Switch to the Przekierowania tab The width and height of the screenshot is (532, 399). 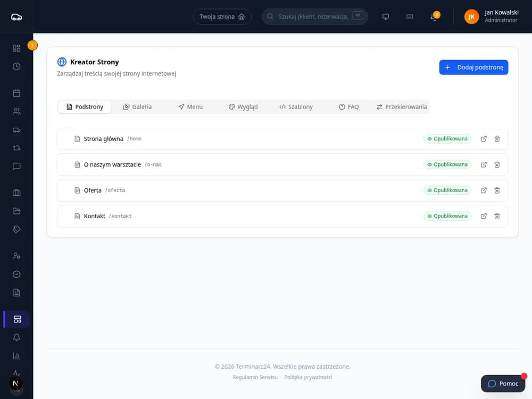coord(401,107)
